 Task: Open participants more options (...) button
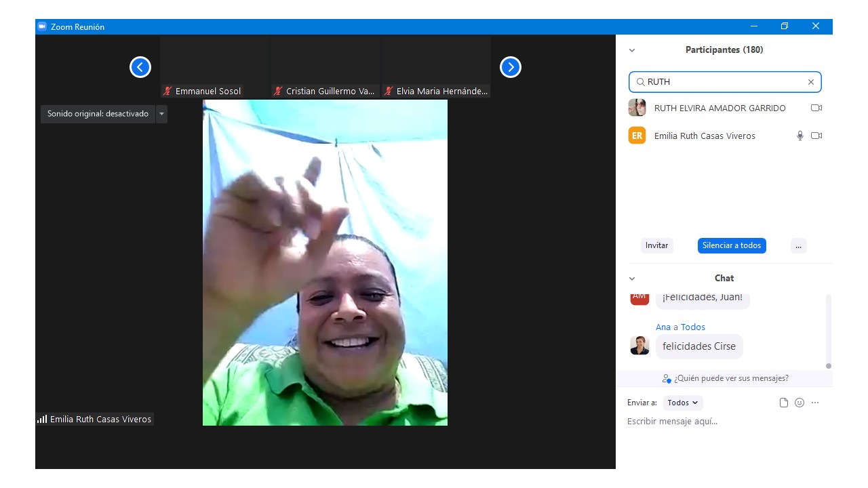point(798,245)
